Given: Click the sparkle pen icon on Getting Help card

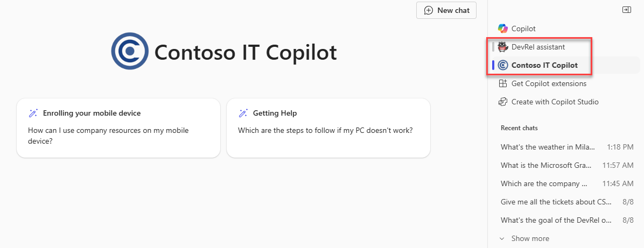Looking at the screenshot, I should pyautogui.click(x=243, y=114).
